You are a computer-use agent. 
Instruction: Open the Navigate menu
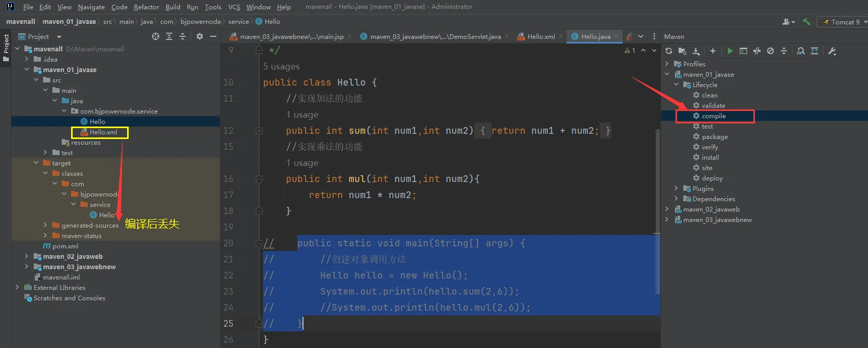91,7
